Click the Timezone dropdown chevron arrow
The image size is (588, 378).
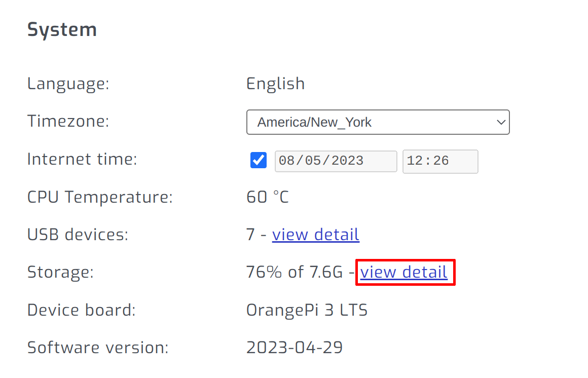pyautogui.click(x=501, y=122)
